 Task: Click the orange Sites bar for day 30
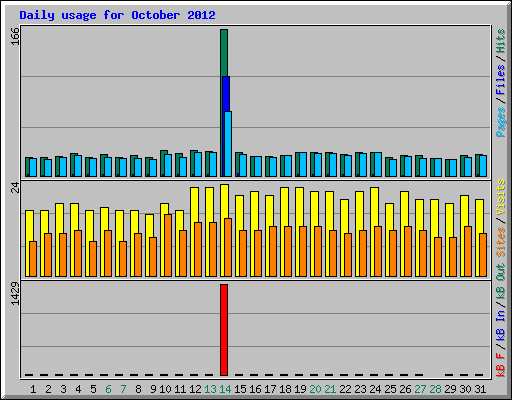468,251
